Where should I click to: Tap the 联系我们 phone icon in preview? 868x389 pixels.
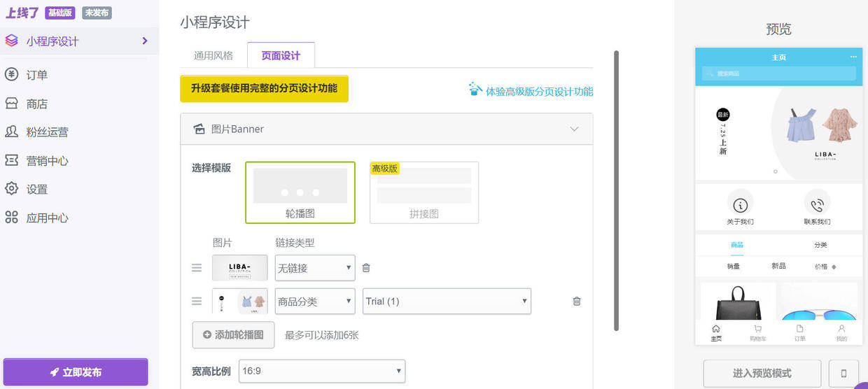(x=817, y=205)
